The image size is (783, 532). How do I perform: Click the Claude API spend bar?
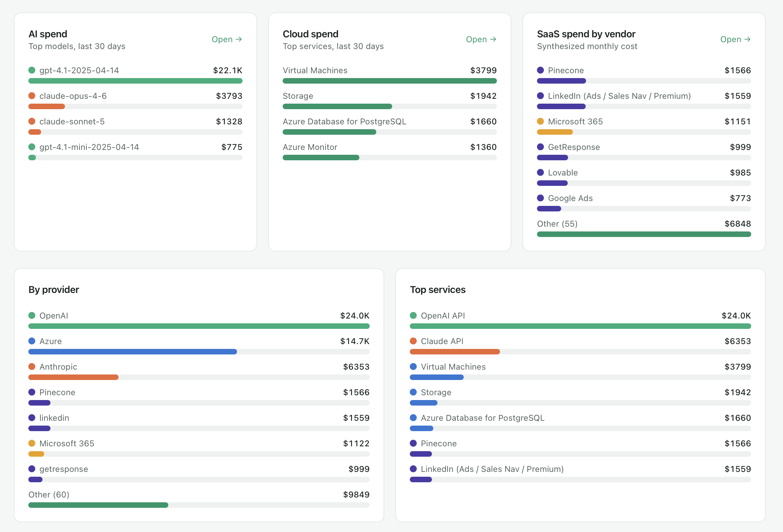(x=581, y=352)
